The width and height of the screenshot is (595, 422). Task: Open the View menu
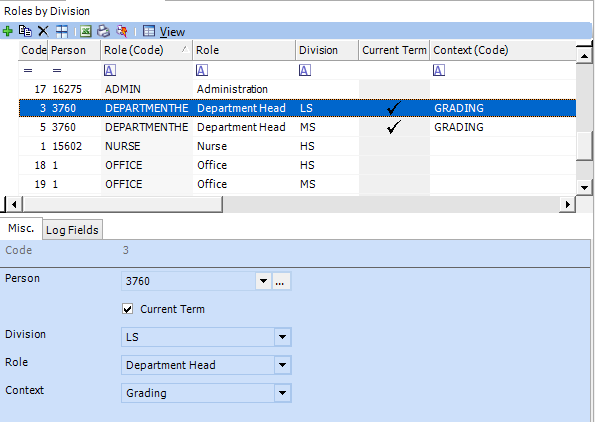[x=172, y=32]
